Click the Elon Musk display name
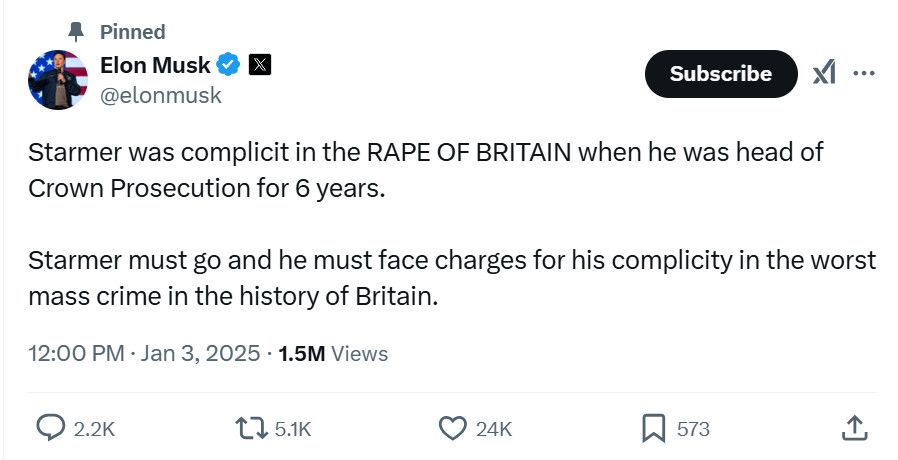 (155, 65)
